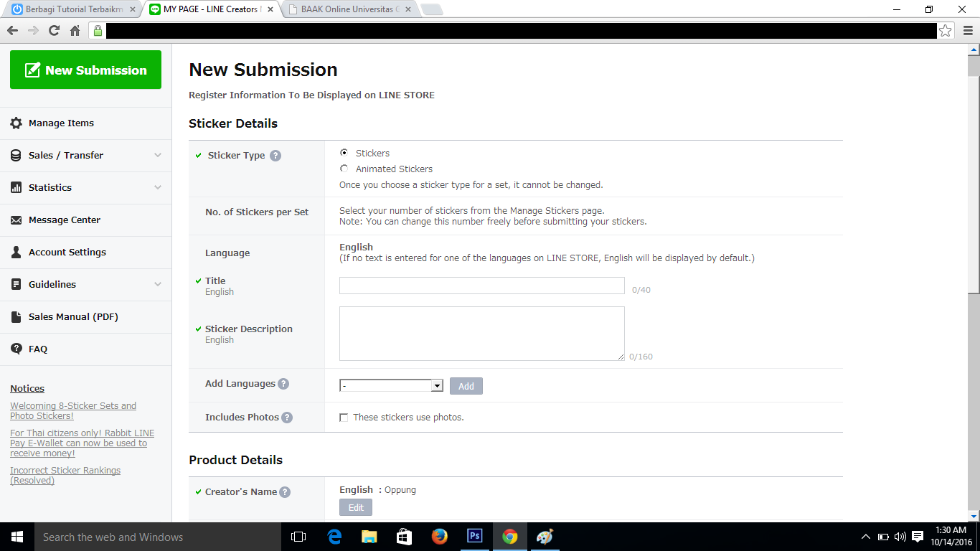980x551 pixels.
Task: Open Task View on the taskbar
Action: coord(298,537)
